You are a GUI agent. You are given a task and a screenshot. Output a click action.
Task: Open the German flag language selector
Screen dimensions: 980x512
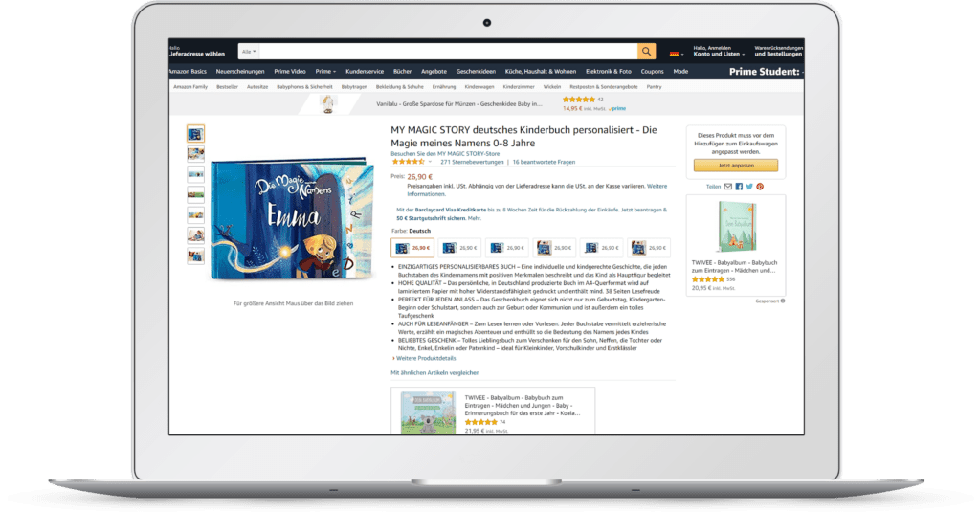coord(677,55)
